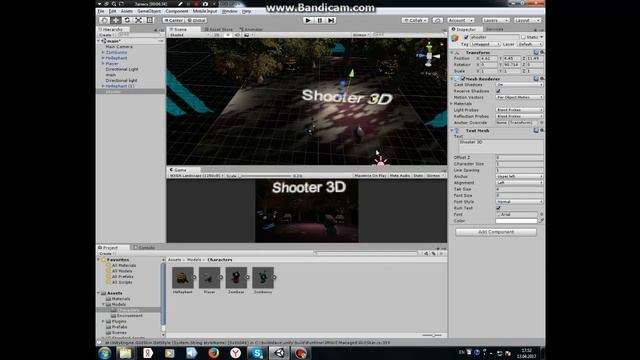The width and height of the screenshot is (640, 360).
Task: Open the Shaded draw mode dropdown
Action: click(189, 35)
